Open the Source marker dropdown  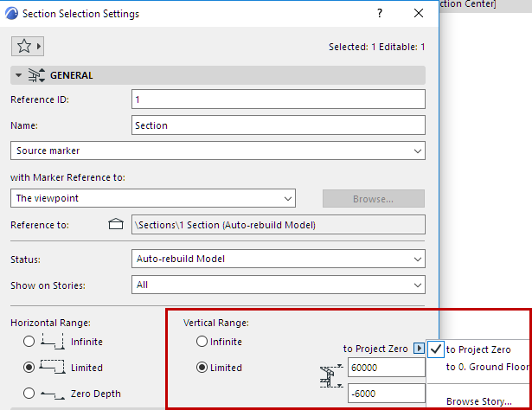(x=217, y=151)
